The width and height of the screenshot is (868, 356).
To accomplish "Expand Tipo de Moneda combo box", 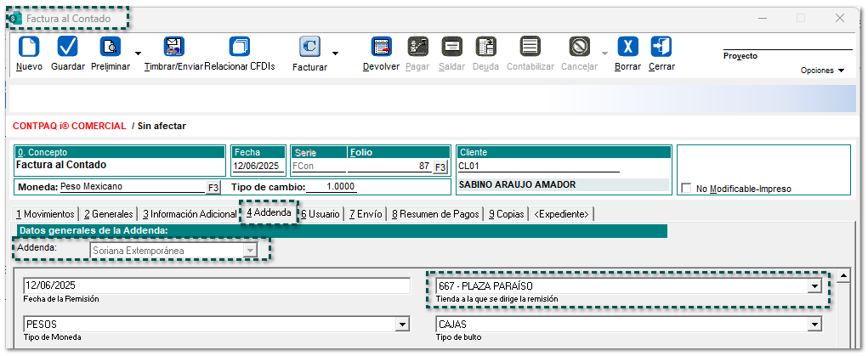I will click(401, 324).
